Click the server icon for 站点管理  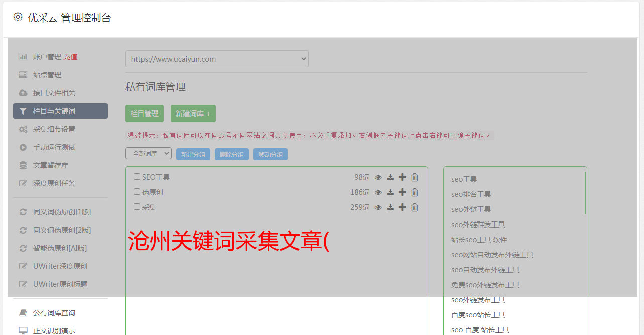pos(23,75)
